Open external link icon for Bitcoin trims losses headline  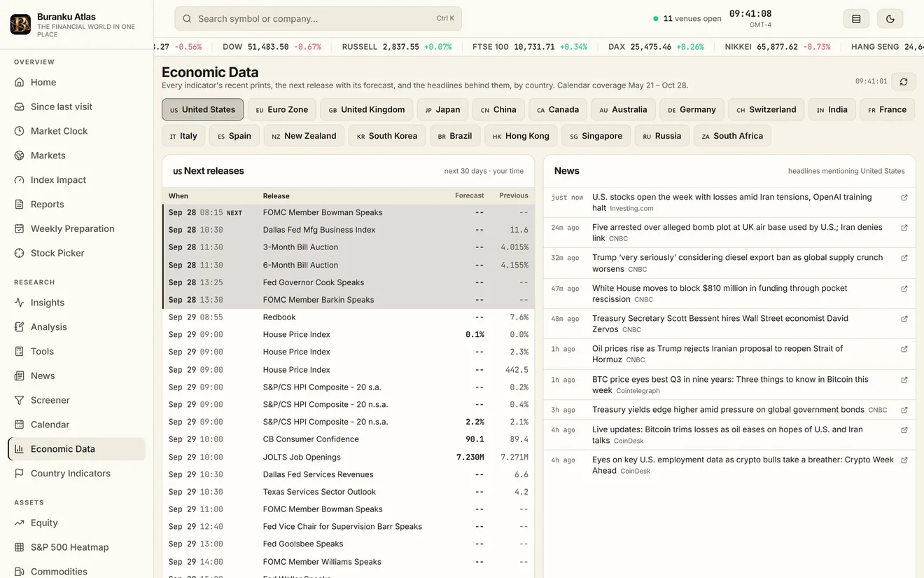point(904,430)
